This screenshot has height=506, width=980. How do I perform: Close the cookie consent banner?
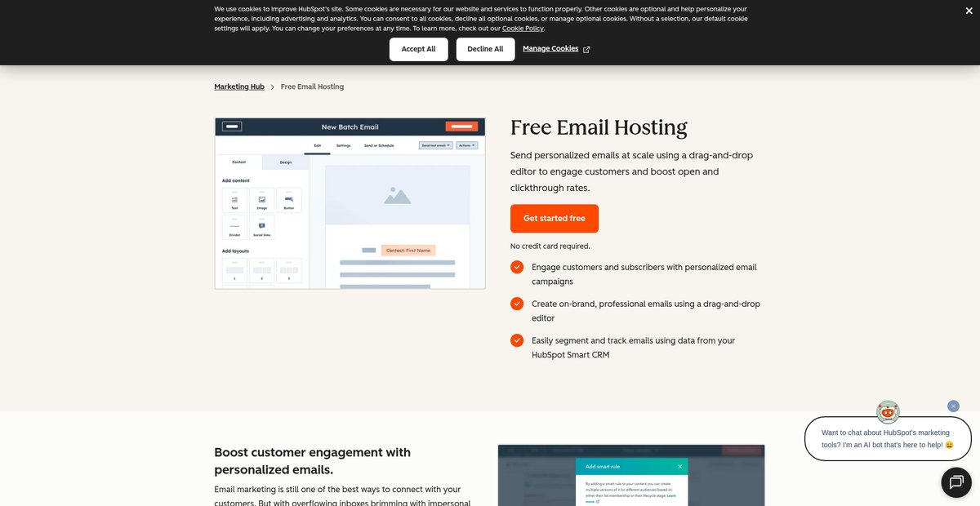969,11
